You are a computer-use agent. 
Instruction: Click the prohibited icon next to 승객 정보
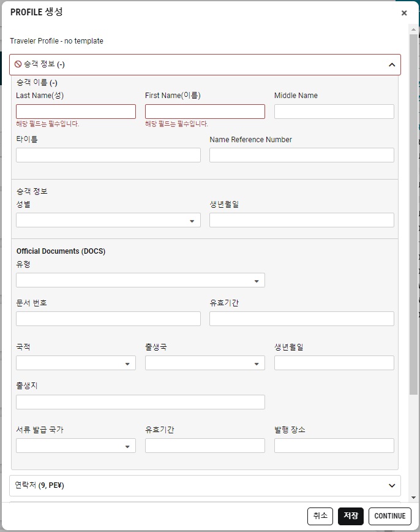click(x=18, y=64)
